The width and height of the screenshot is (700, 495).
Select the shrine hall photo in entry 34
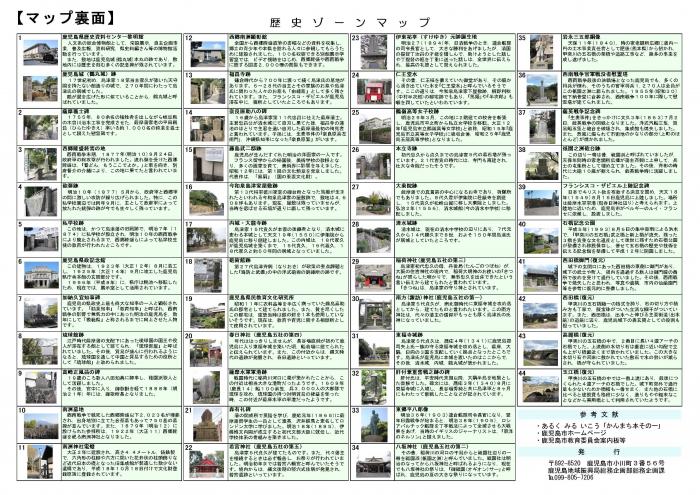pos(374,464)
